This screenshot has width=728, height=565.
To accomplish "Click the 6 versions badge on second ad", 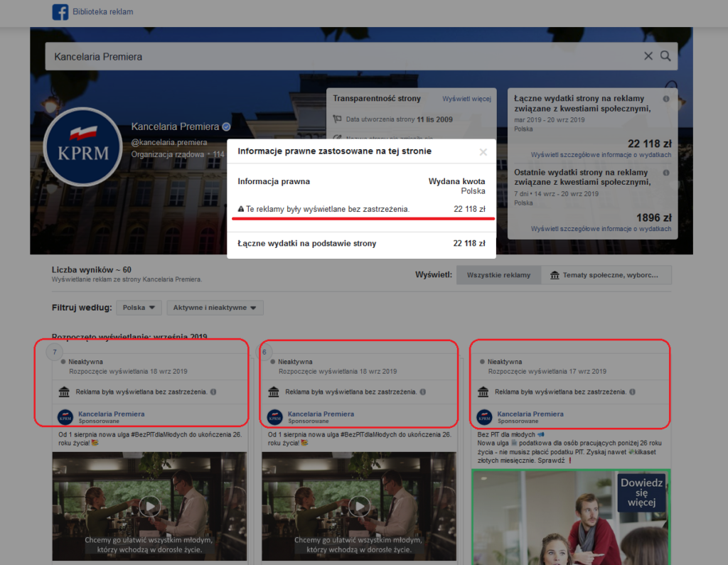I will point(264,352).
